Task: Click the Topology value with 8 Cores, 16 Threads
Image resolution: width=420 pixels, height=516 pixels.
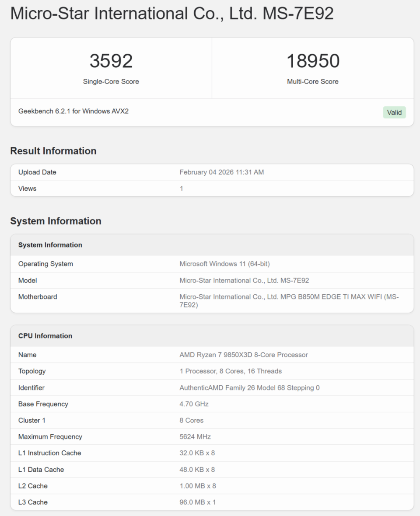Action: (231, 371)
